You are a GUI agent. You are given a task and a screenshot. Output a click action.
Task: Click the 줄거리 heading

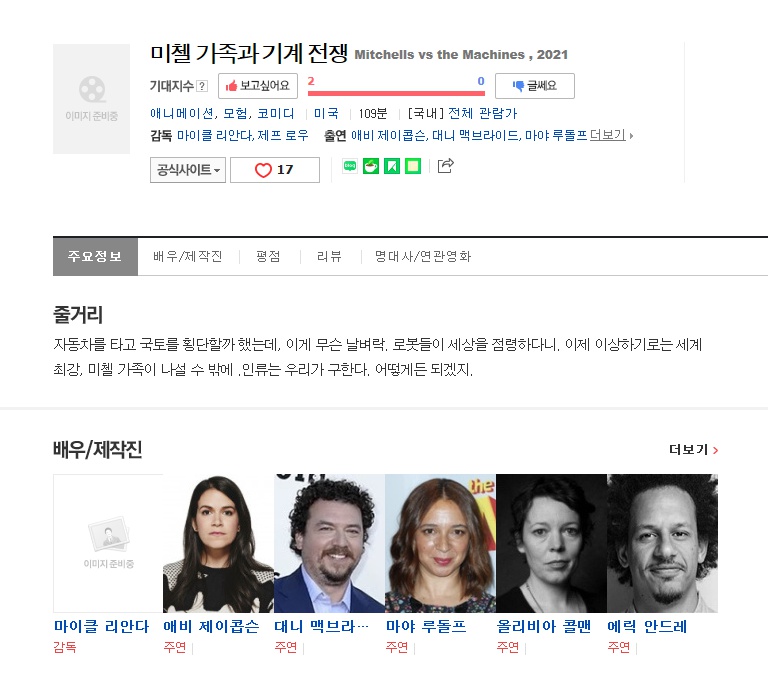(78, 315)
